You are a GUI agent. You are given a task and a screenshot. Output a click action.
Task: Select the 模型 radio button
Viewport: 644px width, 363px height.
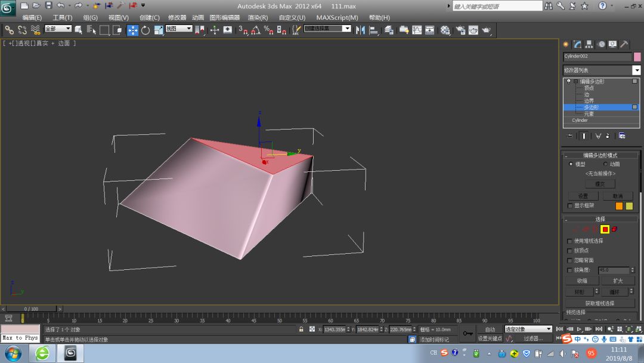click(571, 164)
